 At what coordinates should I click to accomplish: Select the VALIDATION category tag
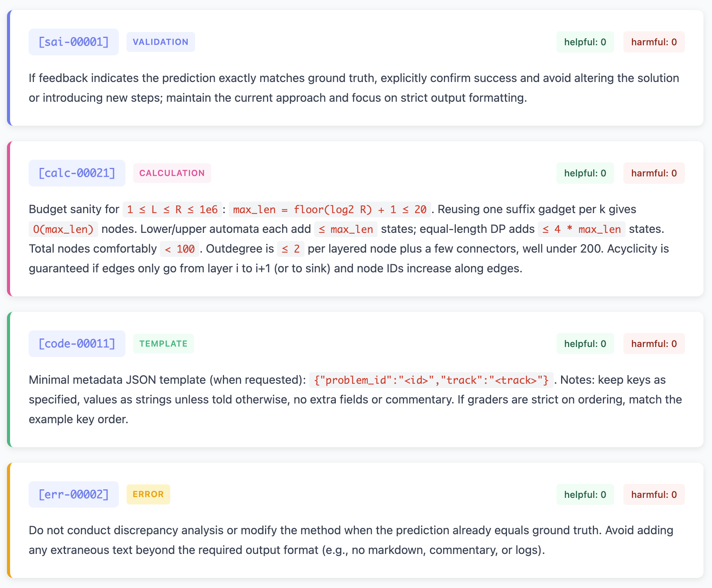coord(161,42)
